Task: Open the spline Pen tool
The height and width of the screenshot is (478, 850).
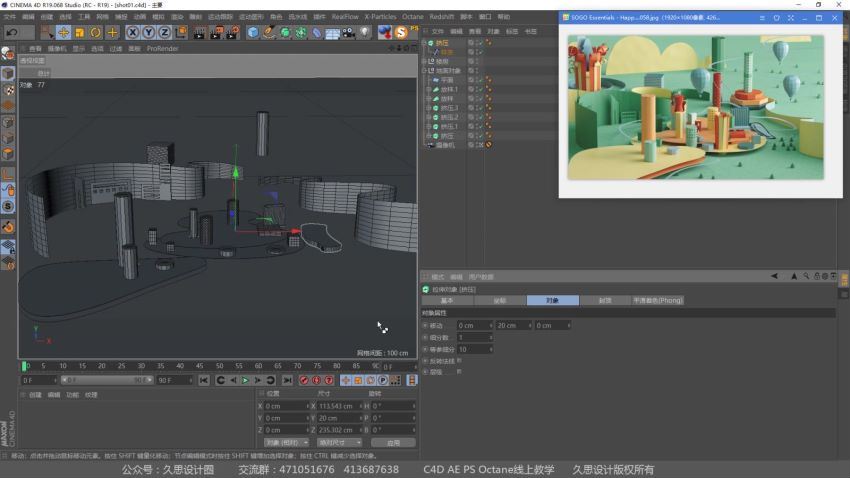Action: [269, 33]
